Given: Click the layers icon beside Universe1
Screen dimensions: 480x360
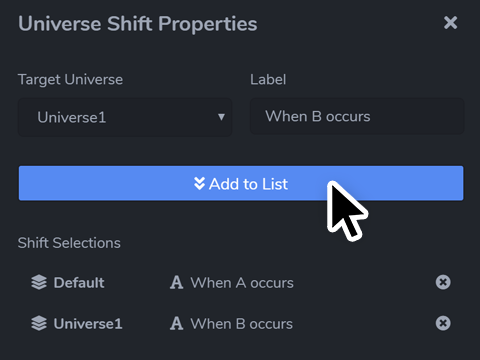Looking at the screenshot, I should point(39,323).
